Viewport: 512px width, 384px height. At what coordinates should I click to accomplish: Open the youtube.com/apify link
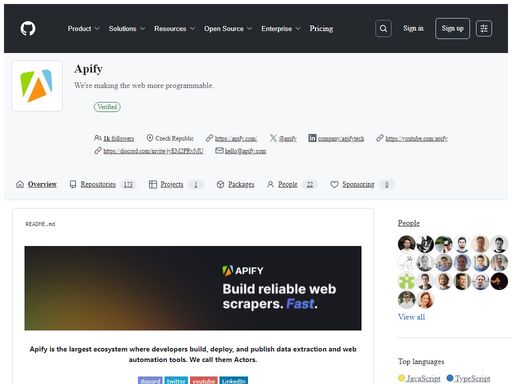point(416,138)
